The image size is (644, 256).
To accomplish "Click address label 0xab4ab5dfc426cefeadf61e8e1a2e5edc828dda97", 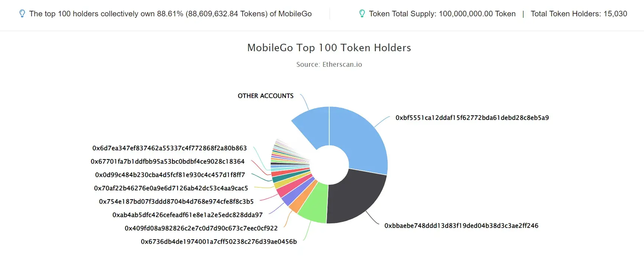I will pyautogui.click(x=187, y=215).
